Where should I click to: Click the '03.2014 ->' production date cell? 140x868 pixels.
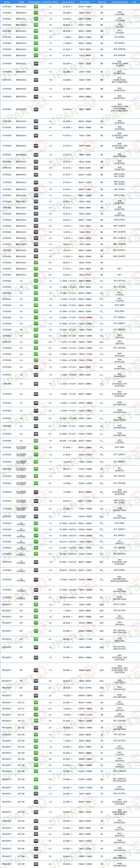point(67,275)
